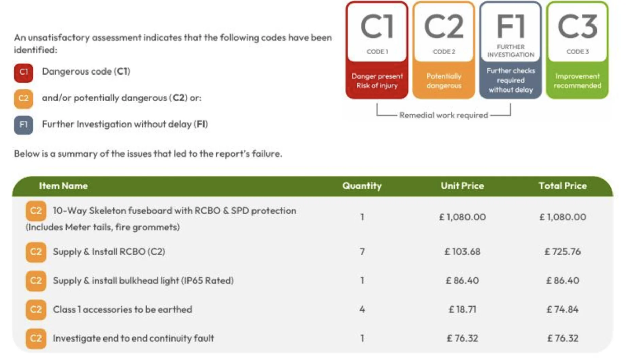The image size is (637, 364).
Task: Click the C2 badge beside continuity fault
Action: point(36,338)
